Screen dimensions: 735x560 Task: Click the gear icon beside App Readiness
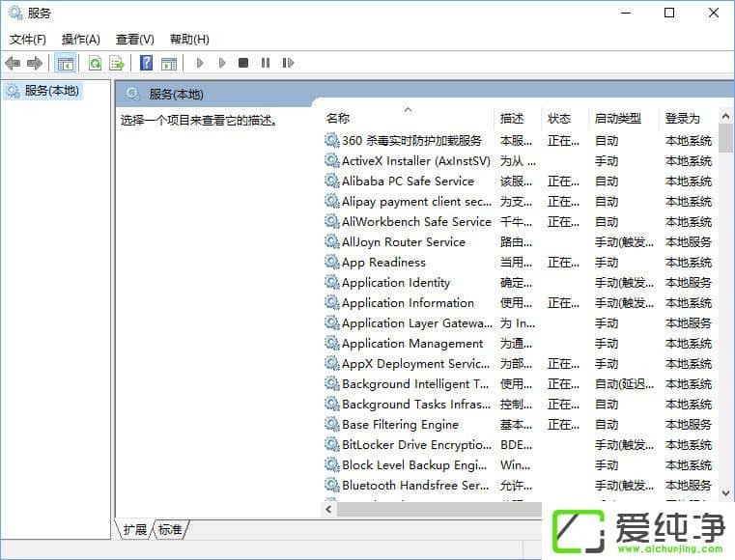point(332,262)
